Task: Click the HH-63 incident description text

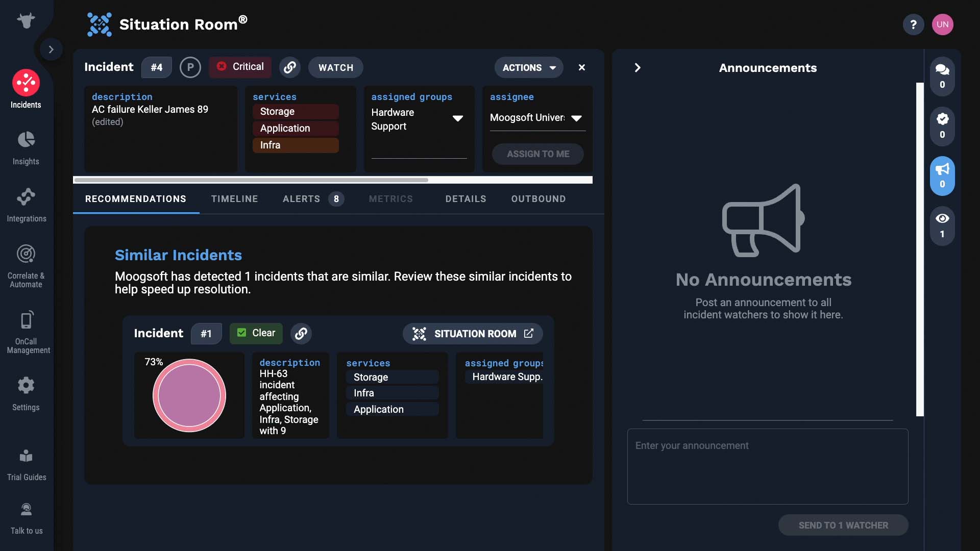Action: click(x=289, y=402)
